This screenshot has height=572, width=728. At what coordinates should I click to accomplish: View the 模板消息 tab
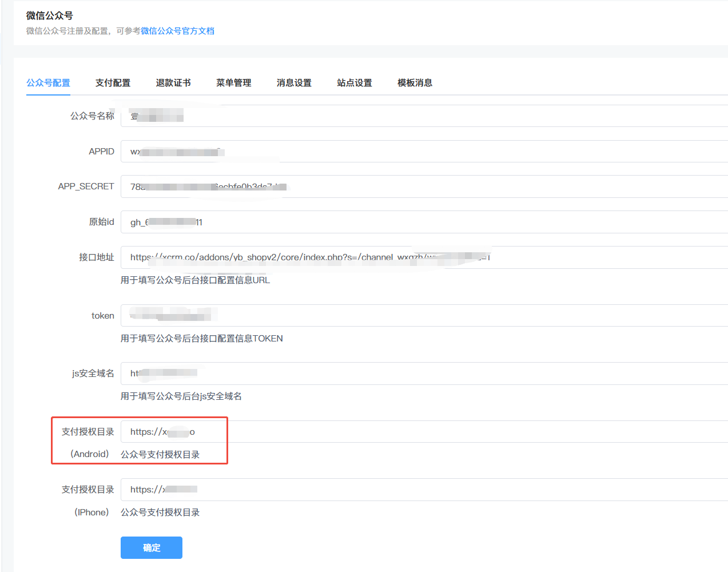415,83
